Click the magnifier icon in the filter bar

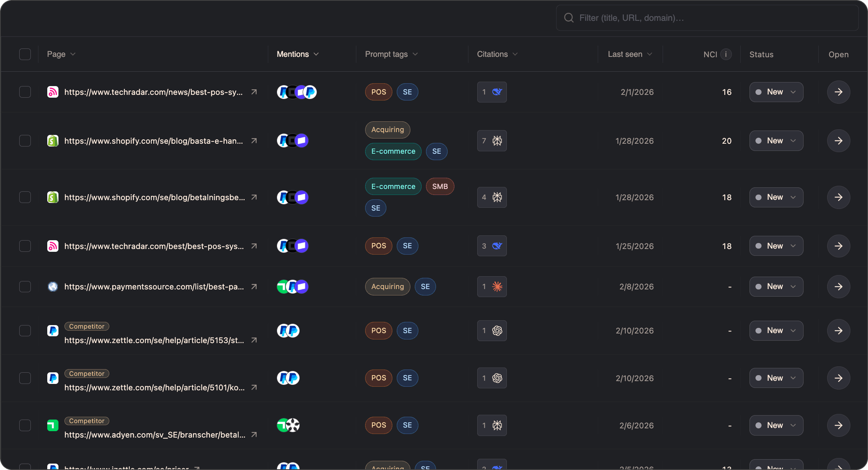569,18
